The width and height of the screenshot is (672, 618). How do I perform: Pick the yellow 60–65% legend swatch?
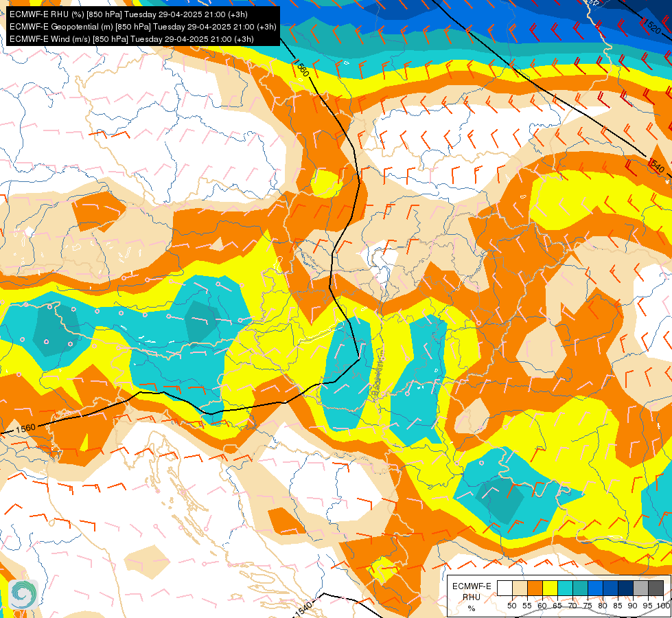(550, 588)
